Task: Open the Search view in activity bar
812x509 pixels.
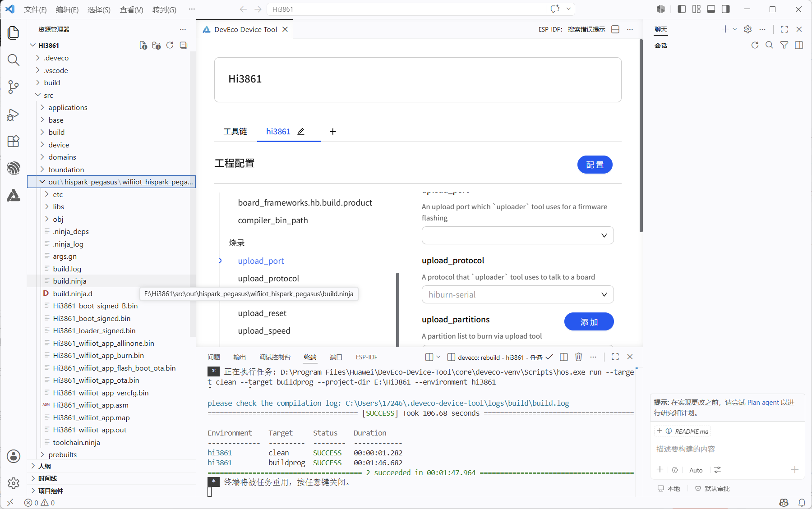Action: pyautogui.click(x=14, y=60)
